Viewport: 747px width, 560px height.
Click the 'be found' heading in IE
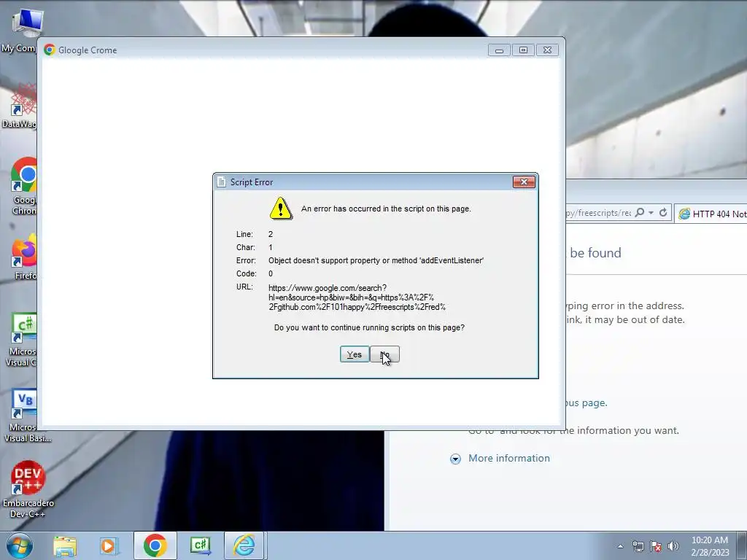tap(595, 253)
